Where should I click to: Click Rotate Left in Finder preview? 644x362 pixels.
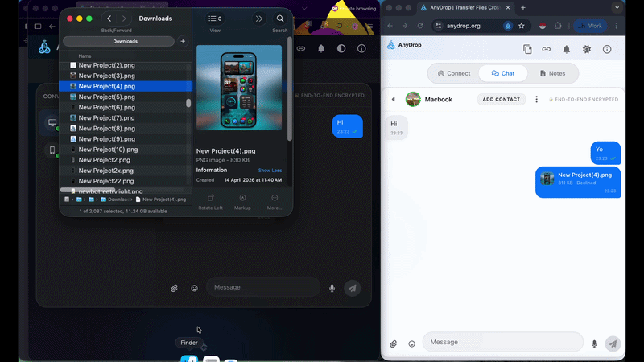(210, 203)
